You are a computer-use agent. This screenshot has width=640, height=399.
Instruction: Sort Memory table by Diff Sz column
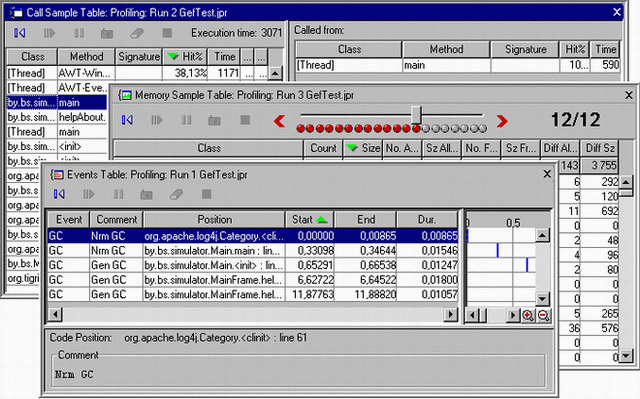pyautogui.click(x=600, y=148)
